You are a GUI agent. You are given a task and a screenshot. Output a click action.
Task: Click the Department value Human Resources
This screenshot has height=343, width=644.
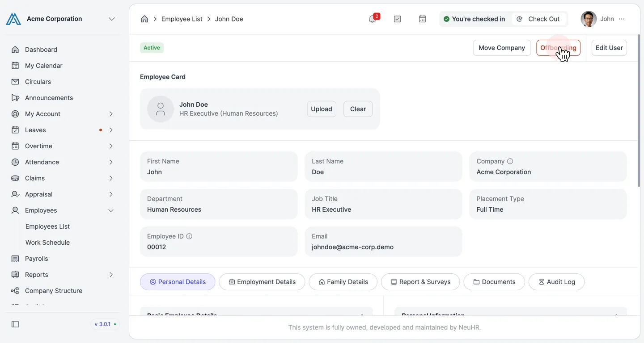[x=174, y=209]
